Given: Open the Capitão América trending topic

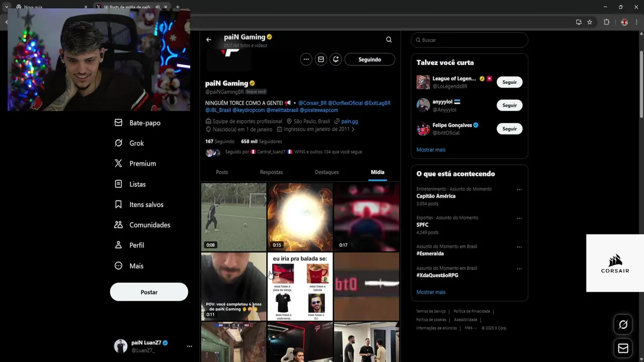Looking at the screenshot, I should [x=436, y=196].
